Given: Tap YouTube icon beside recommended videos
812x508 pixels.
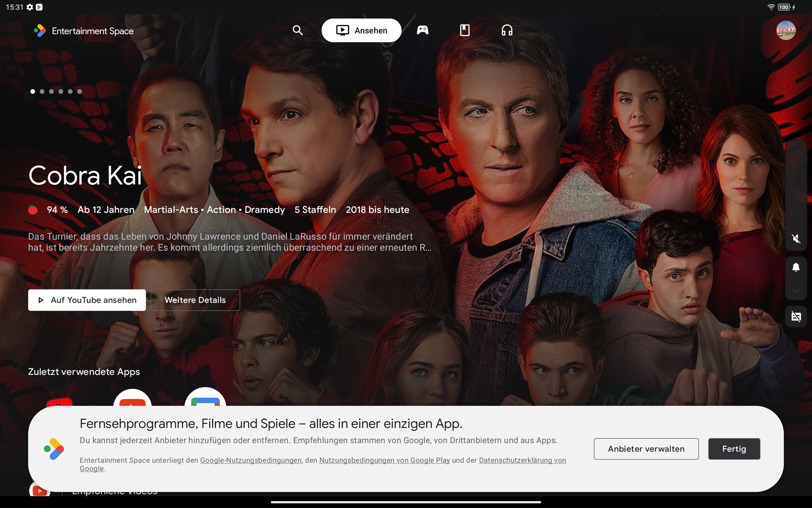Looking at the screenshot, I should point(40,491).
